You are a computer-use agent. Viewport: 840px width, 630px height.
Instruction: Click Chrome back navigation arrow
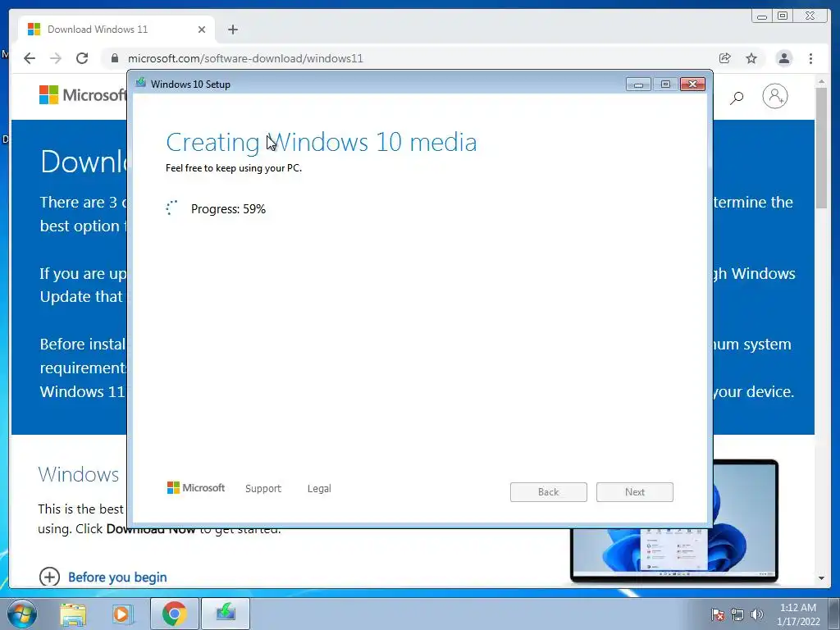click(30, 58)
